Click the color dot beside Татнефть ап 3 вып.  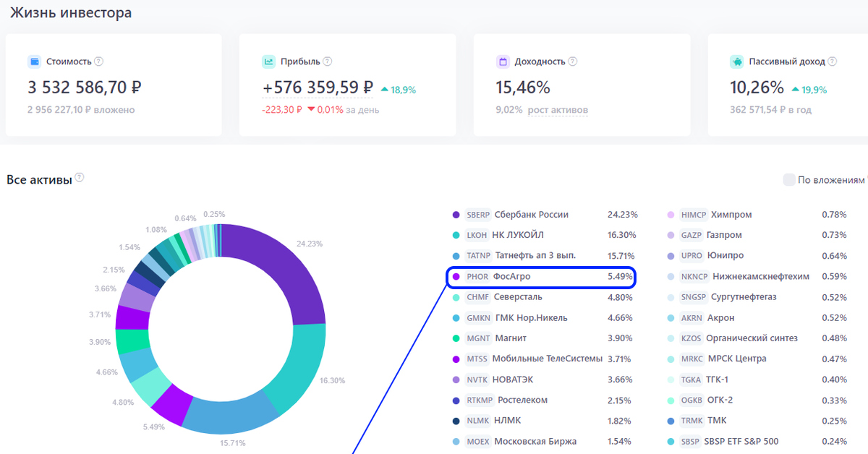(456, 256)
